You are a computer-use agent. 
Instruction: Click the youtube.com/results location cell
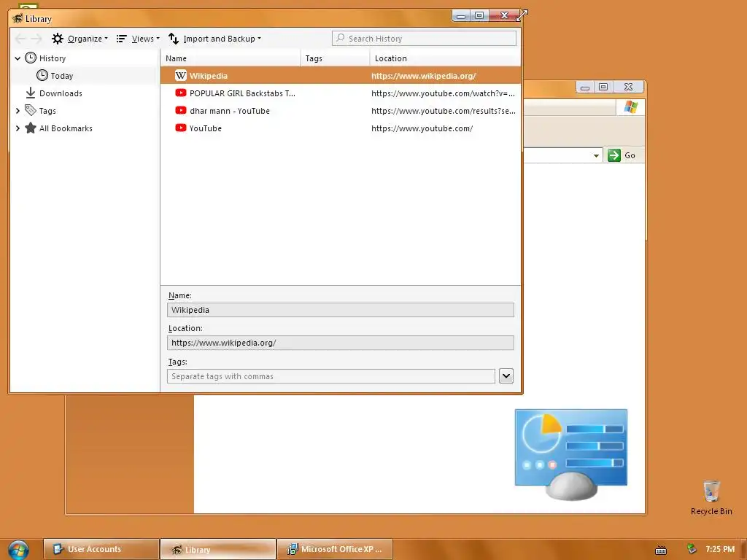tap(443, 111)
